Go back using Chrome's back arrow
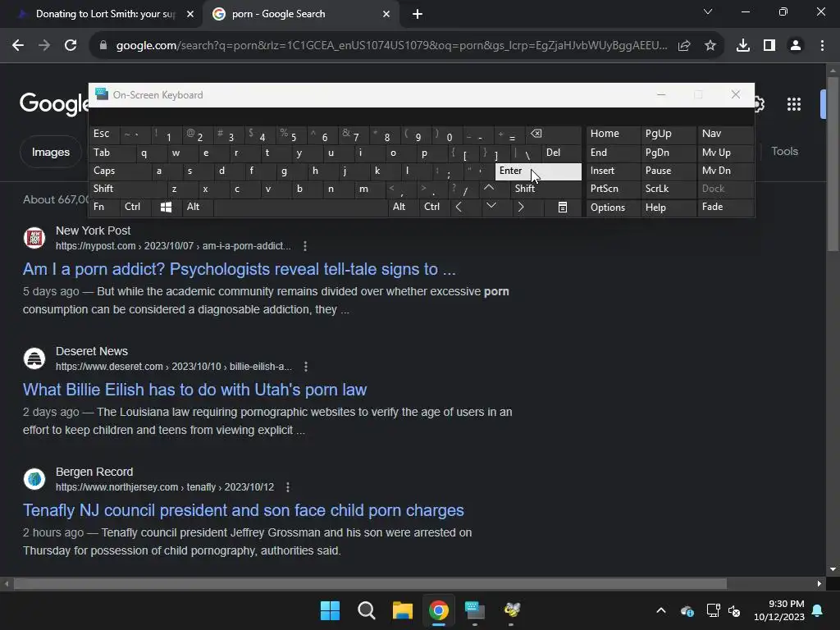 coord(18,46)
